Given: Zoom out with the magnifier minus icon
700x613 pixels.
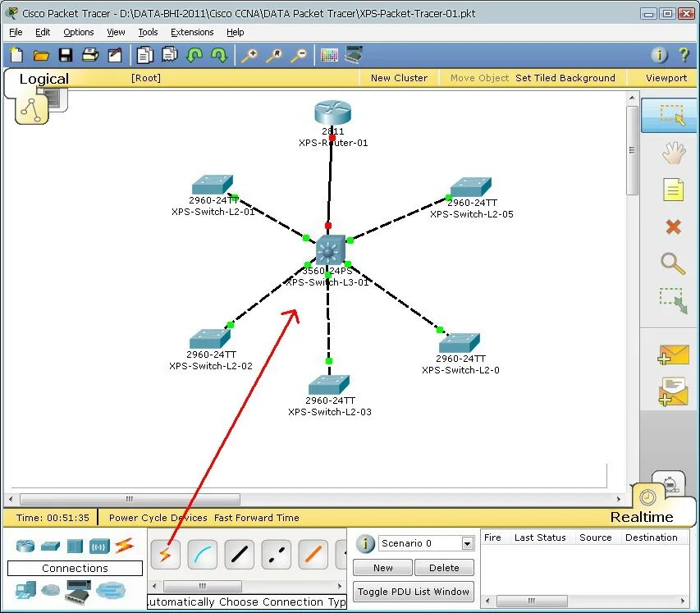Looking at the screenshot, I should coord(299,55).
